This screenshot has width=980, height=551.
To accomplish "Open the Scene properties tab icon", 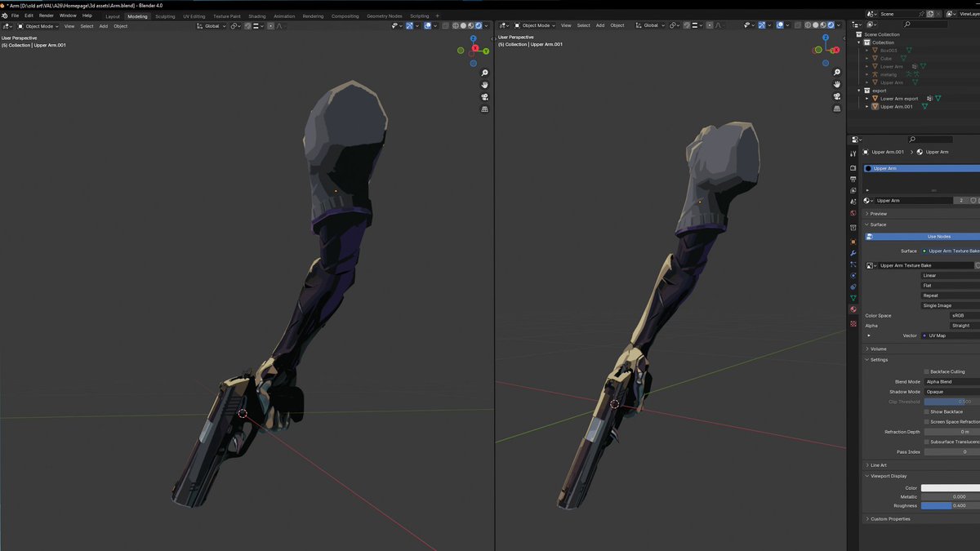I will 853,202.
